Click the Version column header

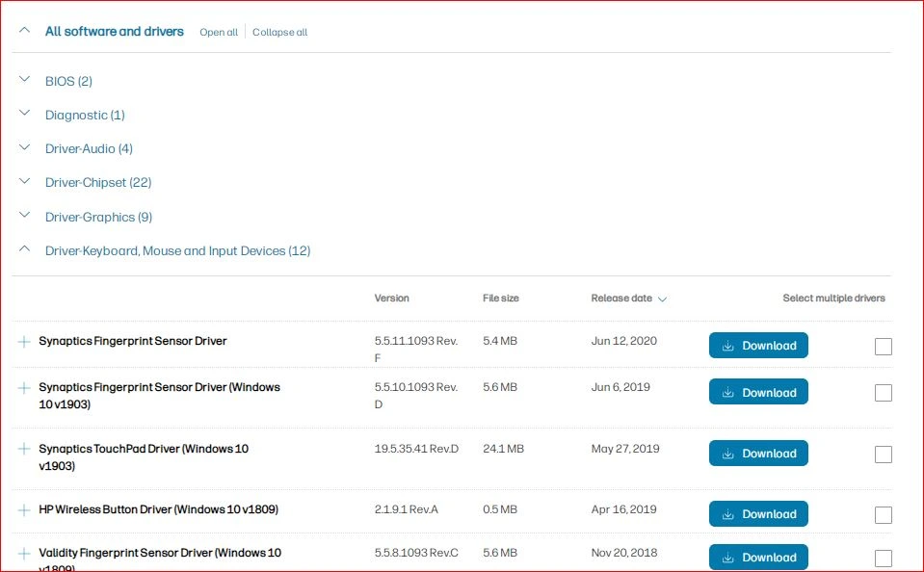click(x=392, y=299)
